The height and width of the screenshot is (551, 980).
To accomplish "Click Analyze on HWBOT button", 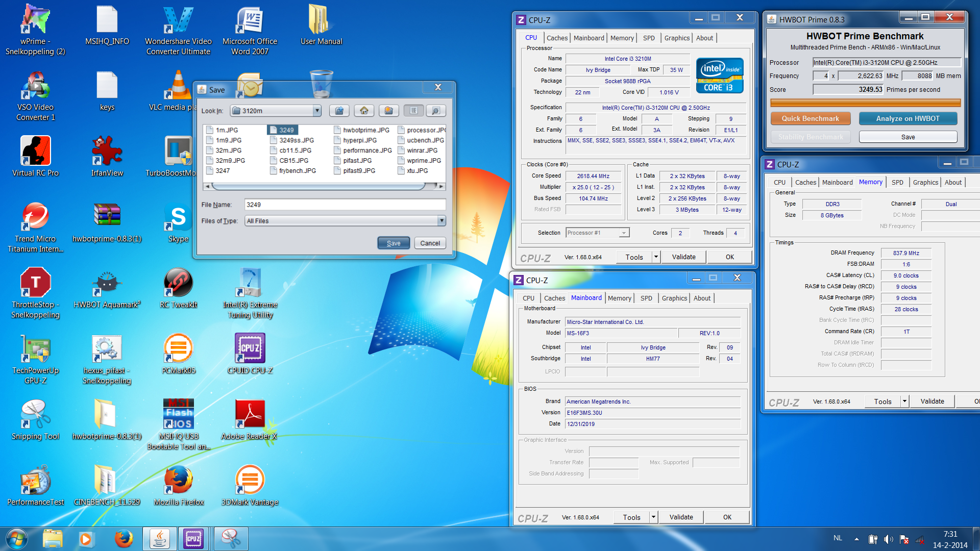I will point(908,118).
